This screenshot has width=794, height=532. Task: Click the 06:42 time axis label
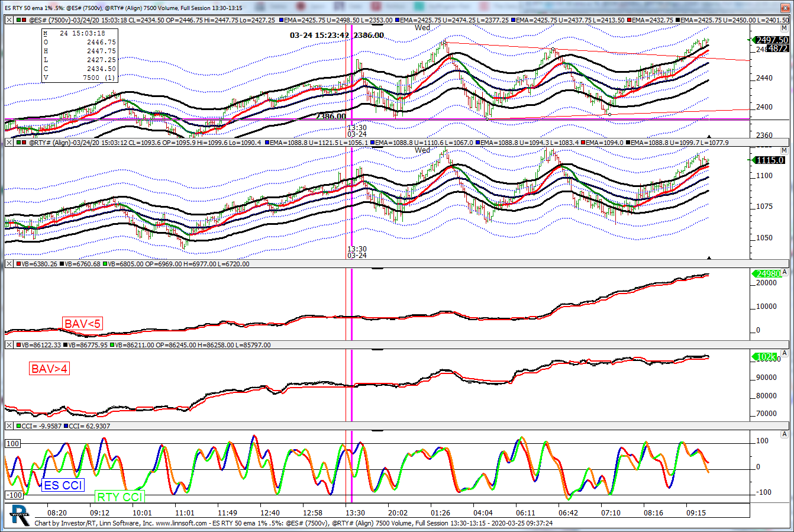click(x=568, y=513)
